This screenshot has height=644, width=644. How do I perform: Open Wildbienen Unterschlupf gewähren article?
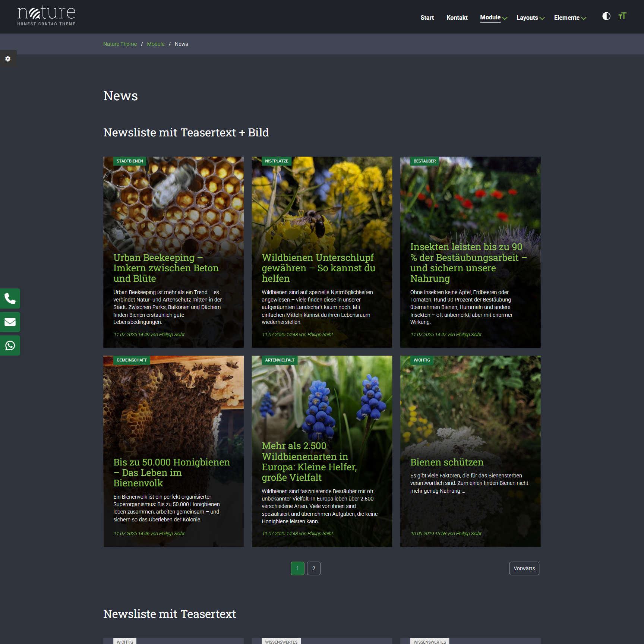[318, 268]
